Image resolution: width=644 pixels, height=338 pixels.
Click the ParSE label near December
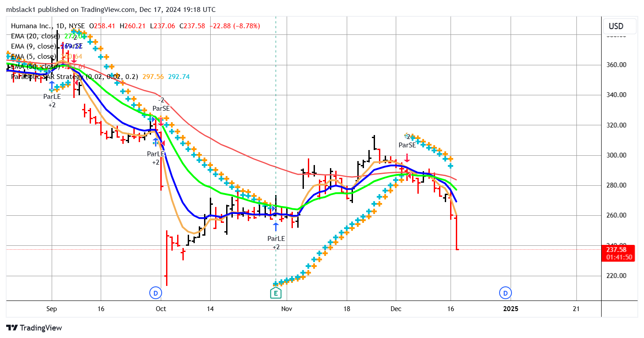[x=407, y=145]
